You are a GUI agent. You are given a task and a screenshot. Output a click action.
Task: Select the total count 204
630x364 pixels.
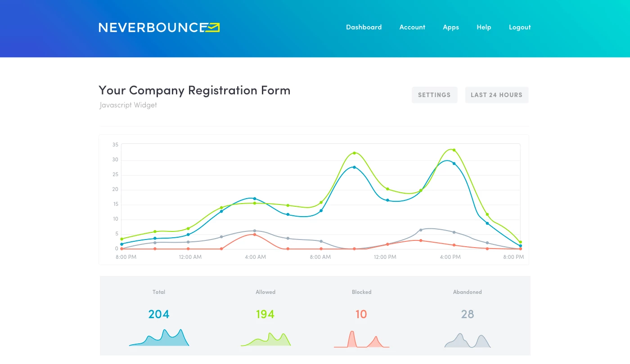[159, 314]
